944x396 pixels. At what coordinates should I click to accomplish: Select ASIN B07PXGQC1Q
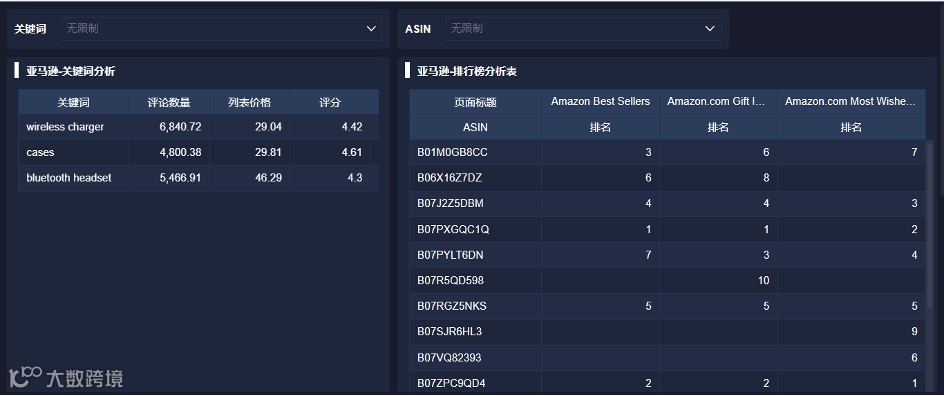coord(453,229)
